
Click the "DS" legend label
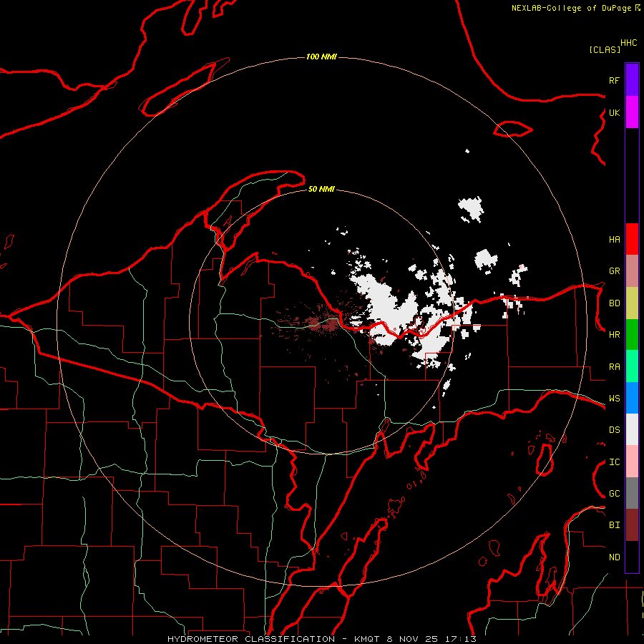(x=614, y=429)
